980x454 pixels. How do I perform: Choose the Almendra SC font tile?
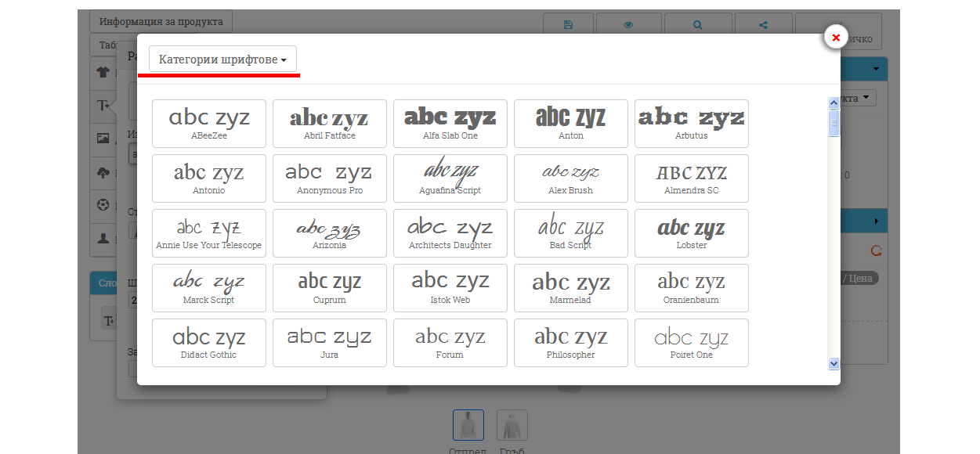pyautogui.click(x=691, y=178)
